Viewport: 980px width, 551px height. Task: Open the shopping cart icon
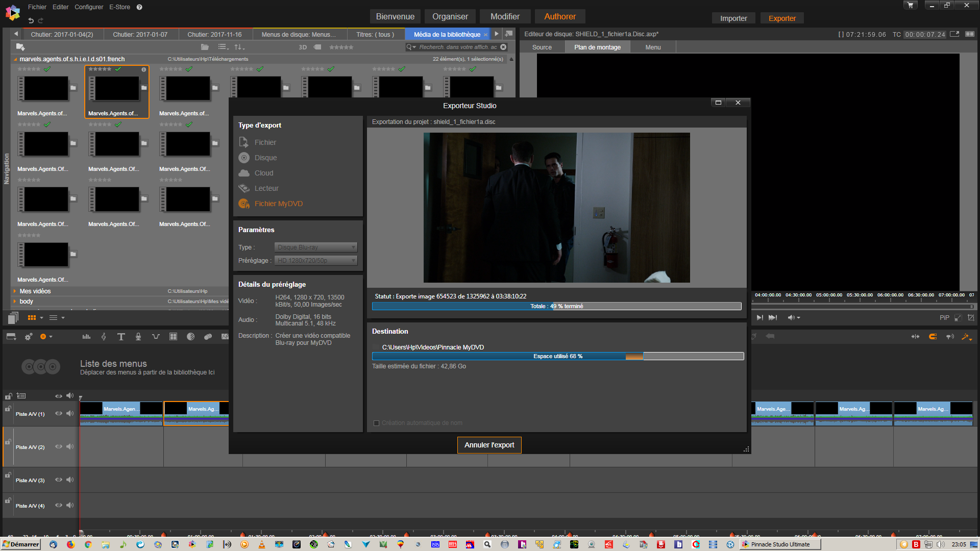pyautogui.click(x=911, y=5)
